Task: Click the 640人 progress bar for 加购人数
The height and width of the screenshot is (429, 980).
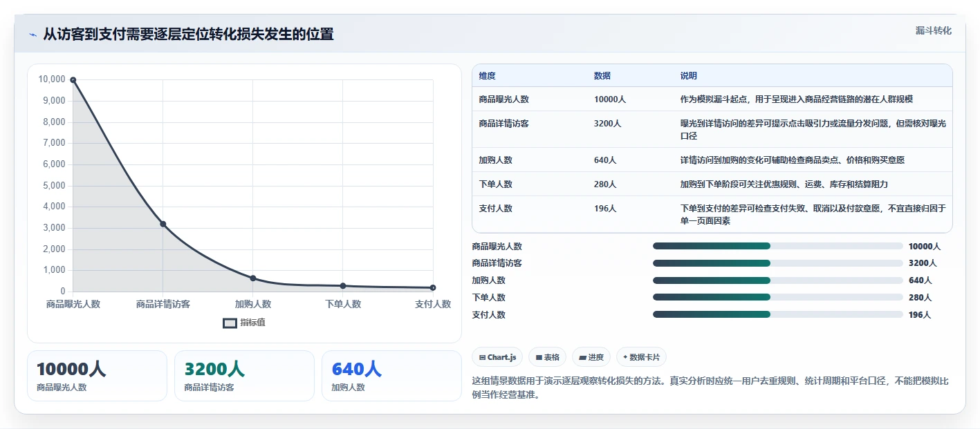Action: point(778,280)
